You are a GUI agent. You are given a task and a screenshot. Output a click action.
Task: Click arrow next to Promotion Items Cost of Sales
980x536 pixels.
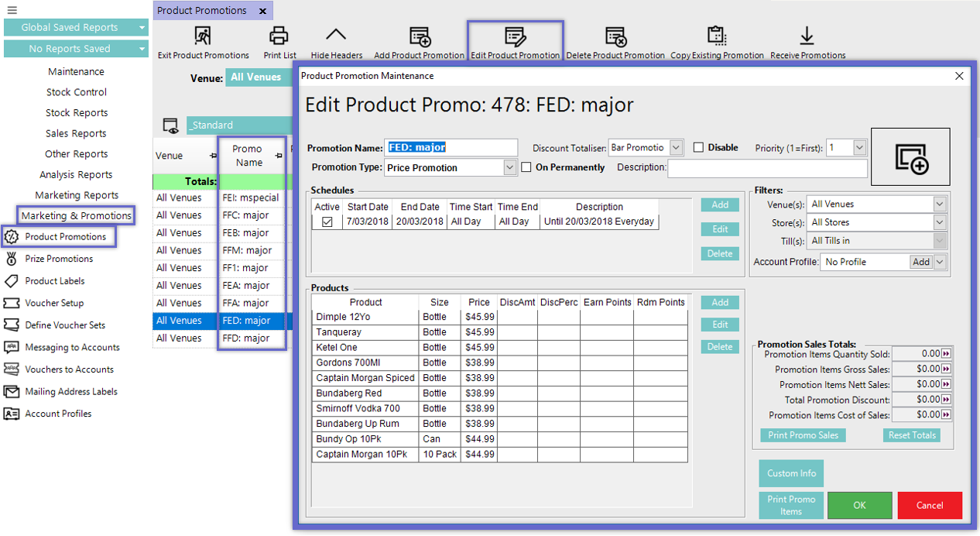tap(946, 415)
